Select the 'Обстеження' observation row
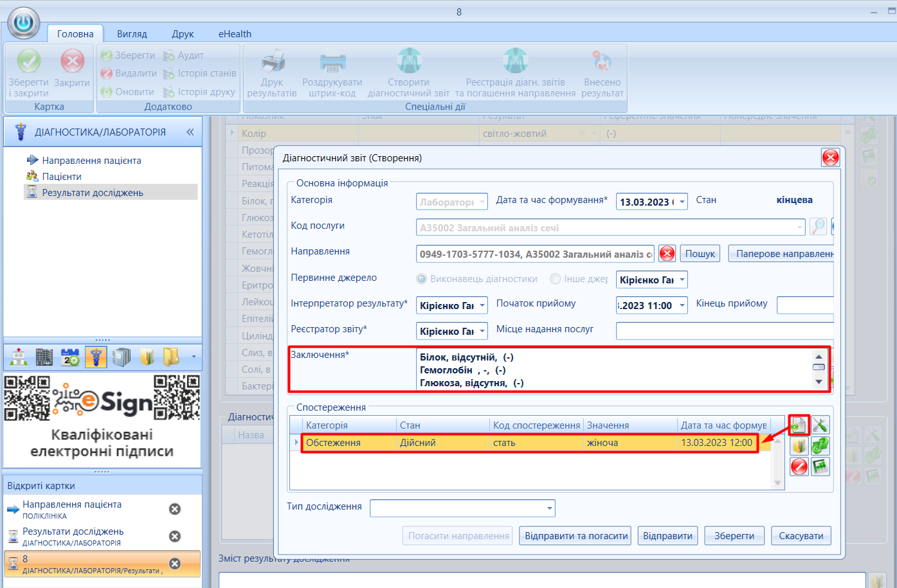Viewport: 897px width, 588px height. [530, 443]
